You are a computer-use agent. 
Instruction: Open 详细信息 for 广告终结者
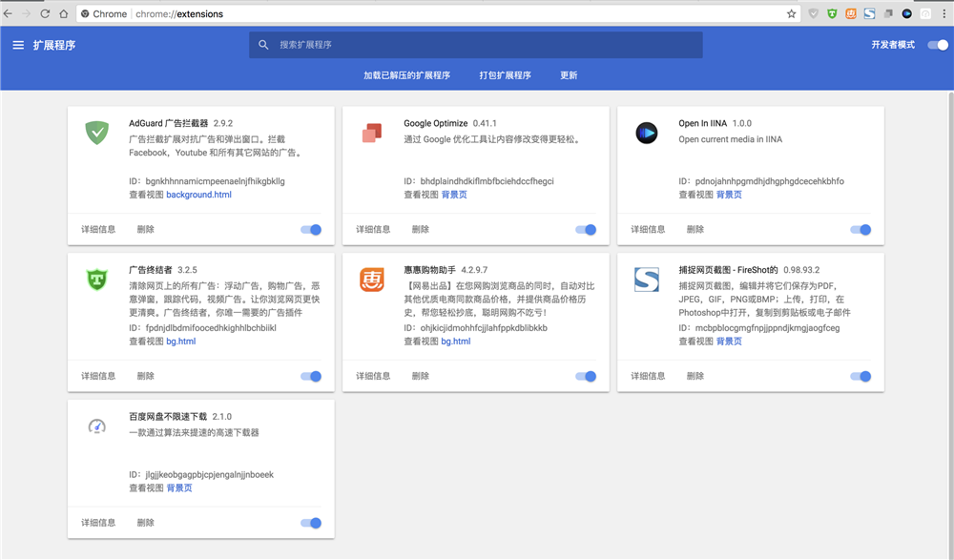[98, 376]
